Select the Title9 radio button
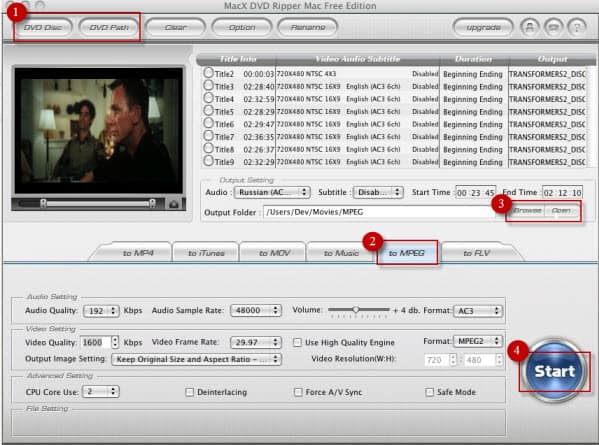Viewport: 599px width, 445px height. click(x=208, y=161)
